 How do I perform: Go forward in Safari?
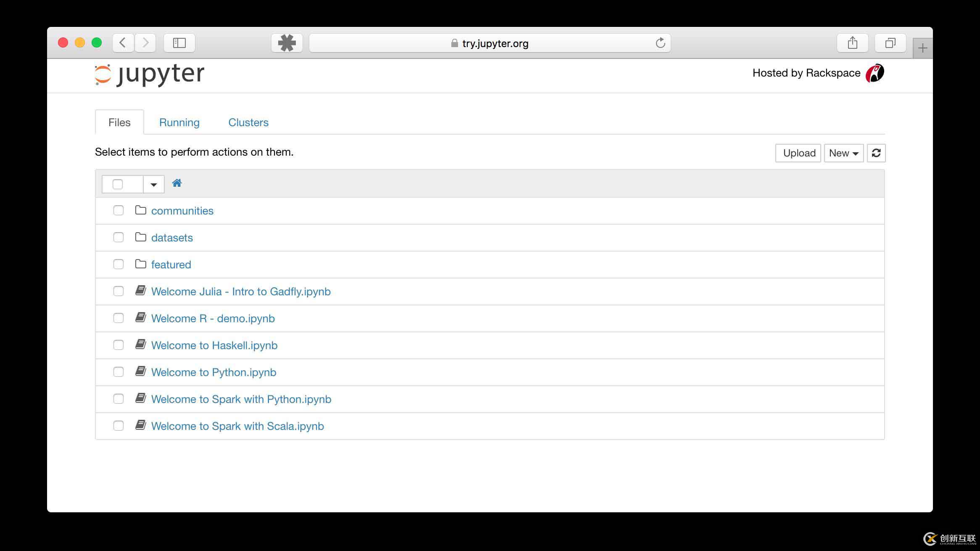click(145, 42)
